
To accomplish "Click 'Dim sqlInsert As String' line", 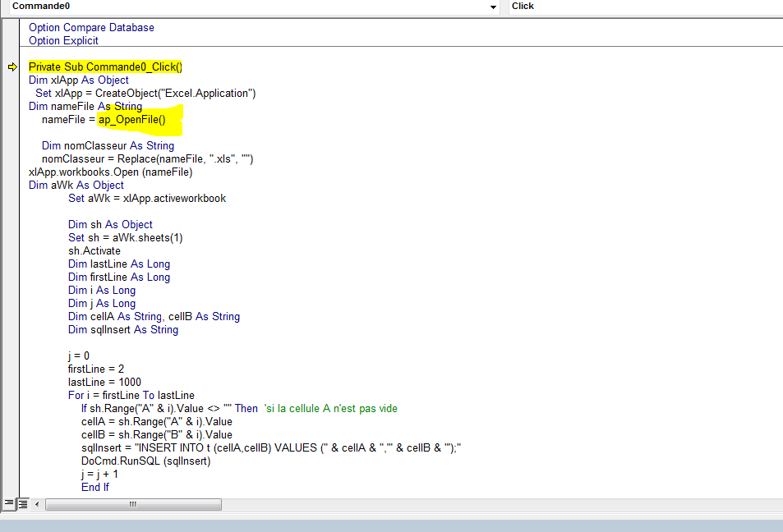I will point(123,329).
